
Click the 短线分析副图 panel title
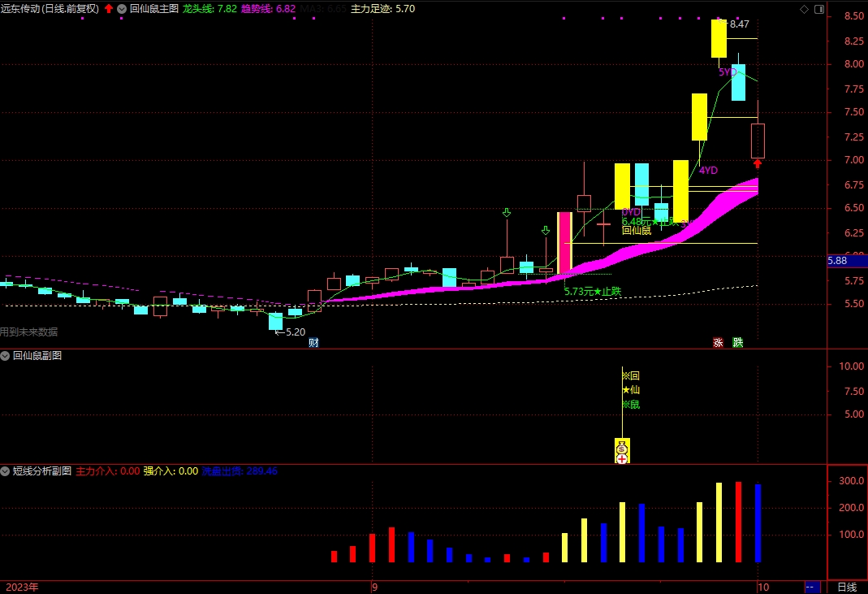[x=42, y=471]
